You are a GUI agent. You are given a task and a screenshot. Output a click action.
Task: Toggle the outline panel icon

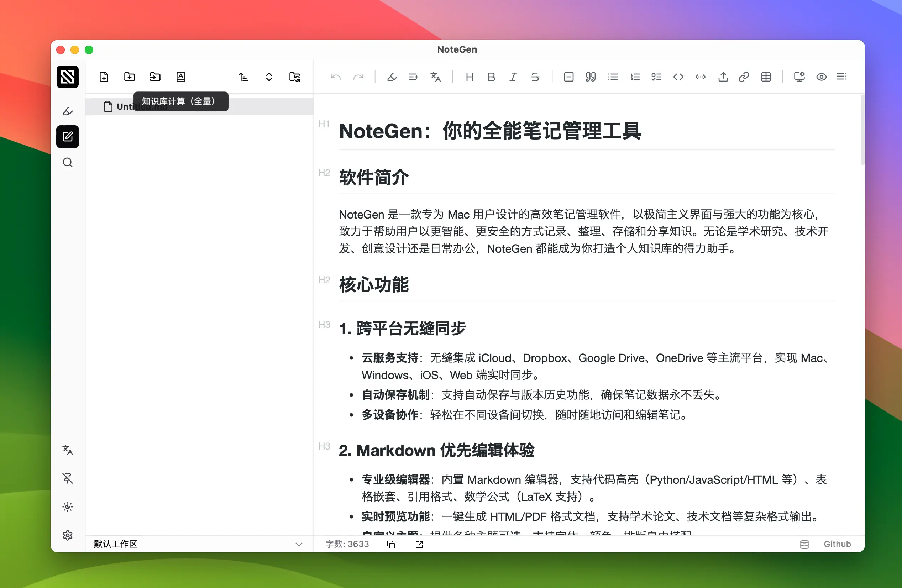click(x=842, y=77)
